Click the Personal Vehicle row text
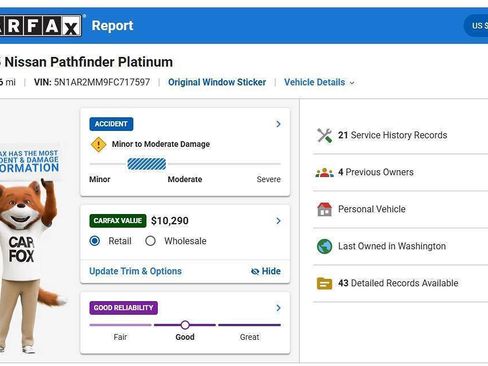 (372, 209)
